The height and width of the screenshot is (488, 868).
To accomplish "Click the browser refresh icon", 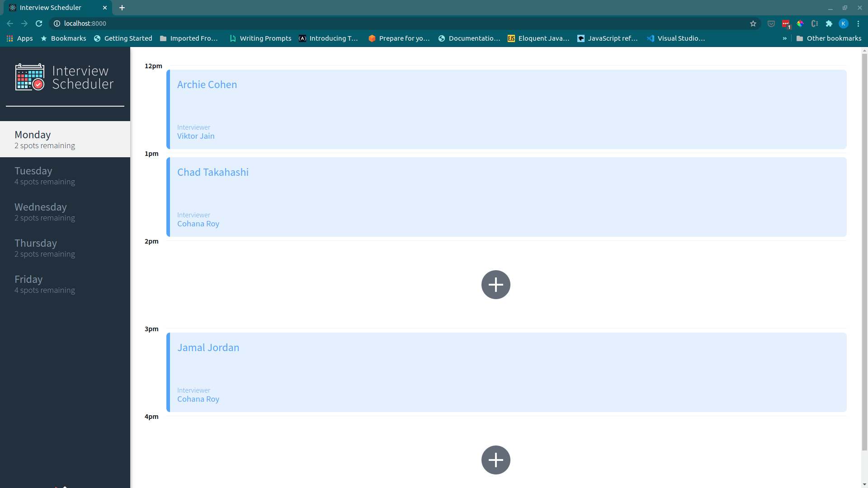I will tap(39, 23).
